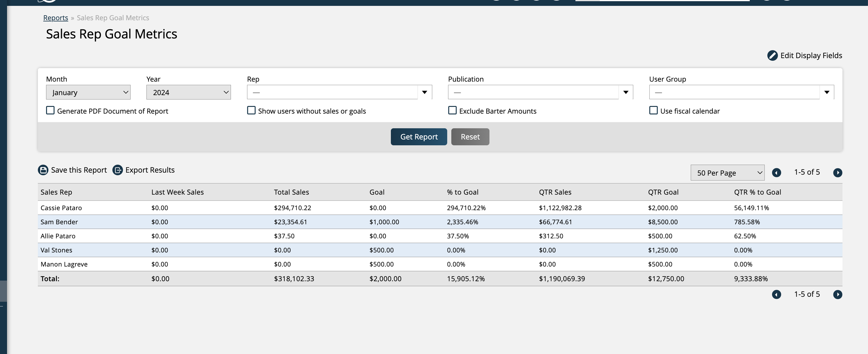Click the Total Sales column header

click(291, 192)
